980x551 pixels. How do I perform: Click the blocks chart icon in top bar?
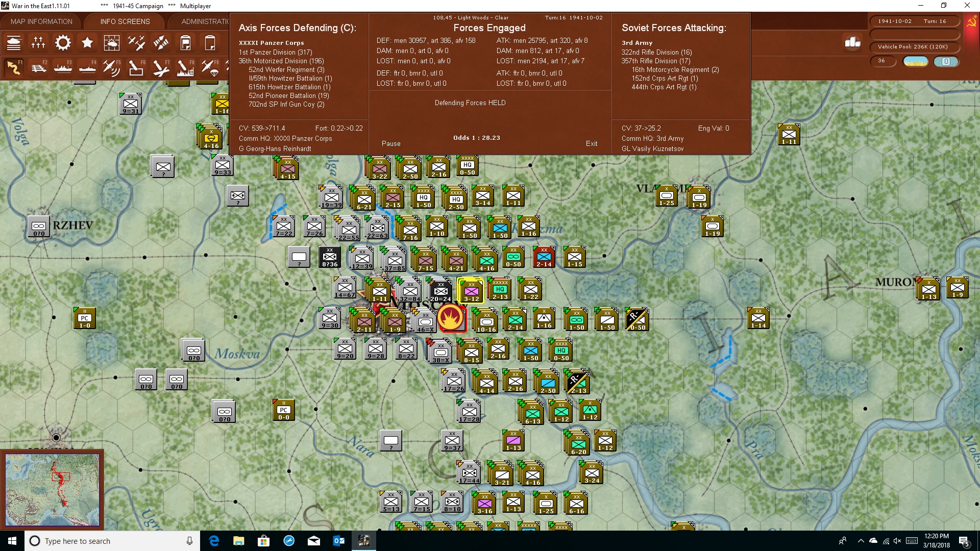(x=852, y=42)
